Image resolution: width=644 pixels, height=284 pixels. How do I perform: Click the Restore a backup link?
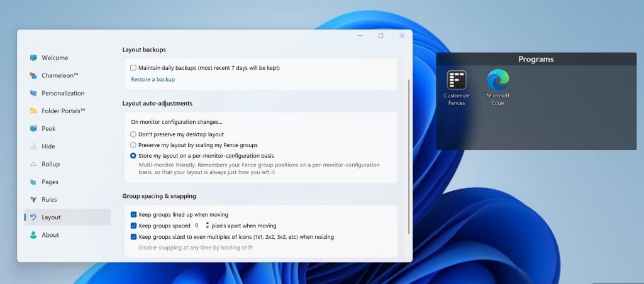pyautogui.click(x=153, y=80)
